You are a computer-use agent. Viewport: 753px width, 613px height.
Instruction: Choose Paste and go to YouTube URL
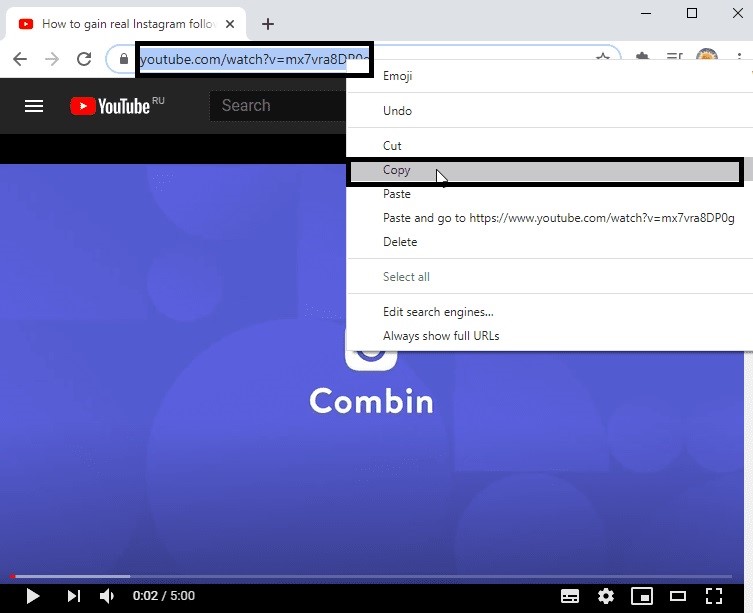(x=549, y=218)
